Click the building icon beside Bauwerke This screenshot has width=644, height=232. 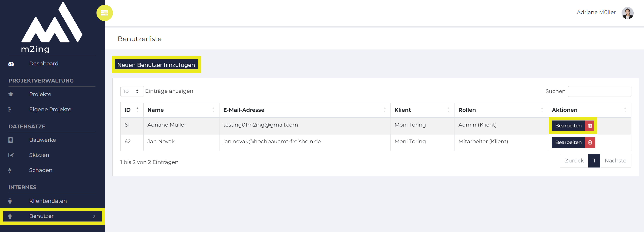click(11, 140)
